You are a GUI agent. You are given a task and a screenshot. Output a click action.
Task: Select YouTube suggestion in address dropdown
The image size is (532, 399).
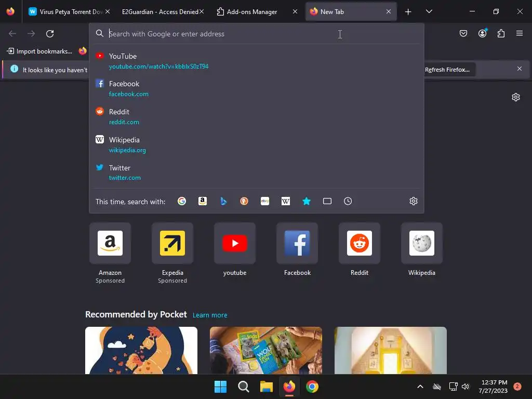pos(257,61)
